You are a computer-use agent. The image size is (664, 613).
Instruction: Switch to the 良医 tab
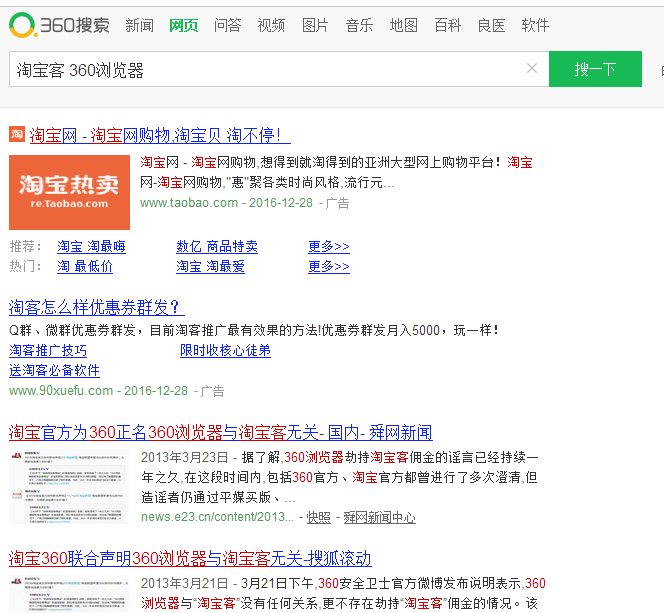[x=491, y=25]
